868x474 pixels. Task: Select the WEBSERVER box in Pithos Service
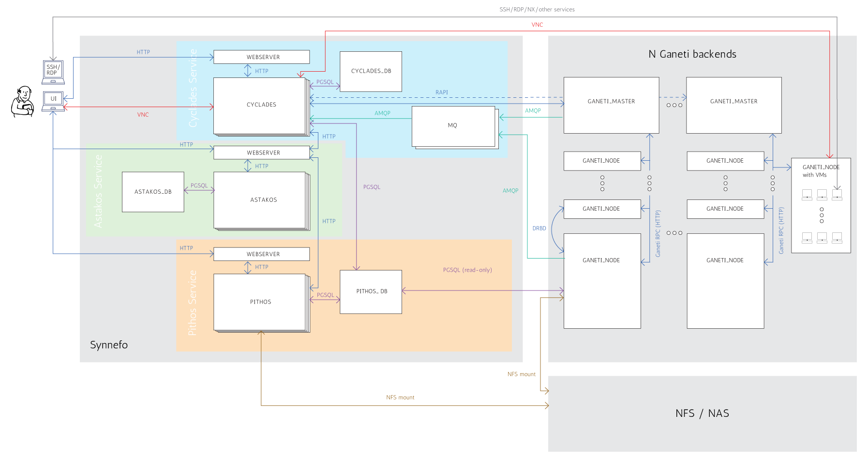coord(261,254)
